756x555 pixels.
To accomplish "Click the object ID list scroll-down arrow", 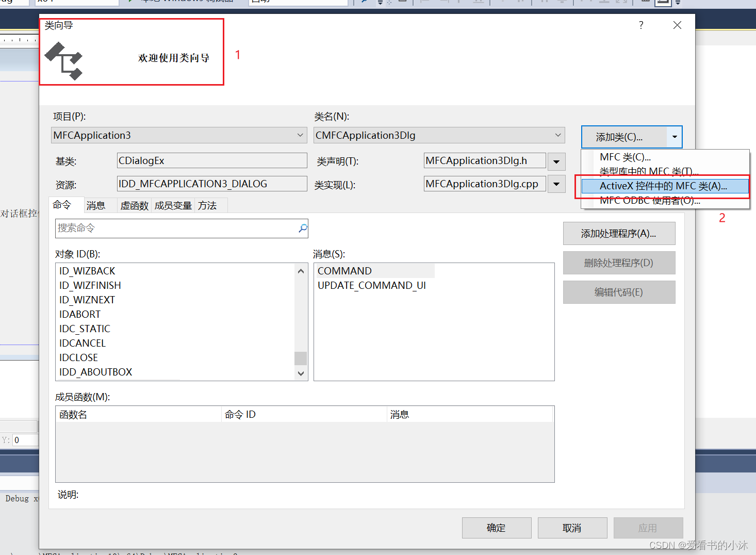I will 301,373.
